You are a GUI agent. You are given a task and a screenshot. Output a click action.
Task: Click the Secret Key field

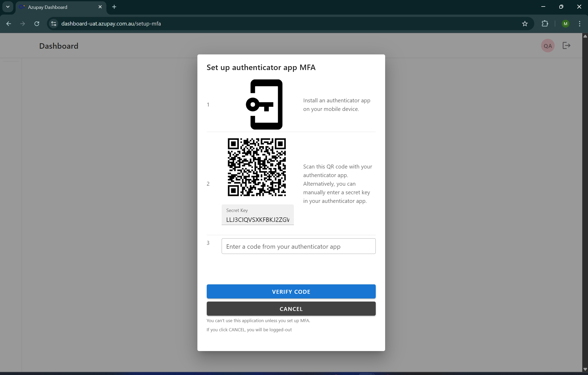click(258, 220)
